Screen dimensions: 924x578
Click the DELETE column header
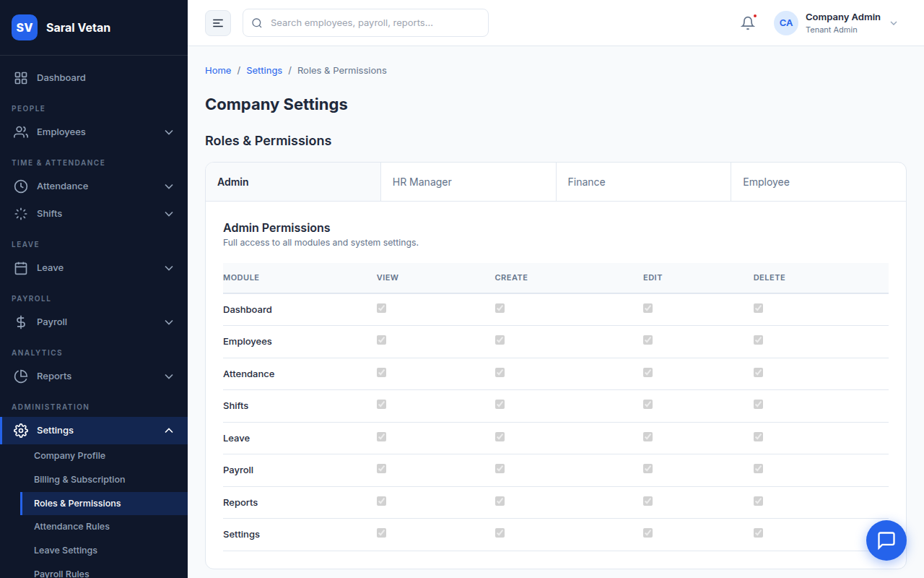pos(770,277)
